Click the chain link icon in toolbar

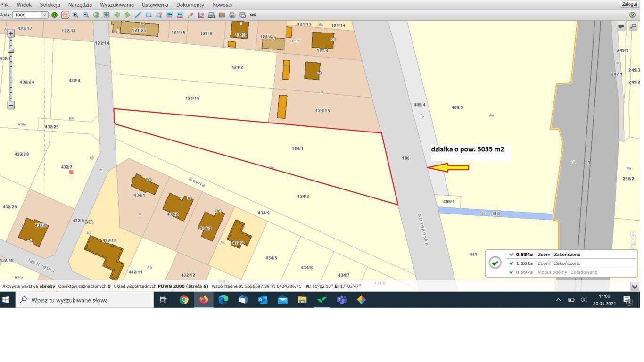tap(253, 15)
